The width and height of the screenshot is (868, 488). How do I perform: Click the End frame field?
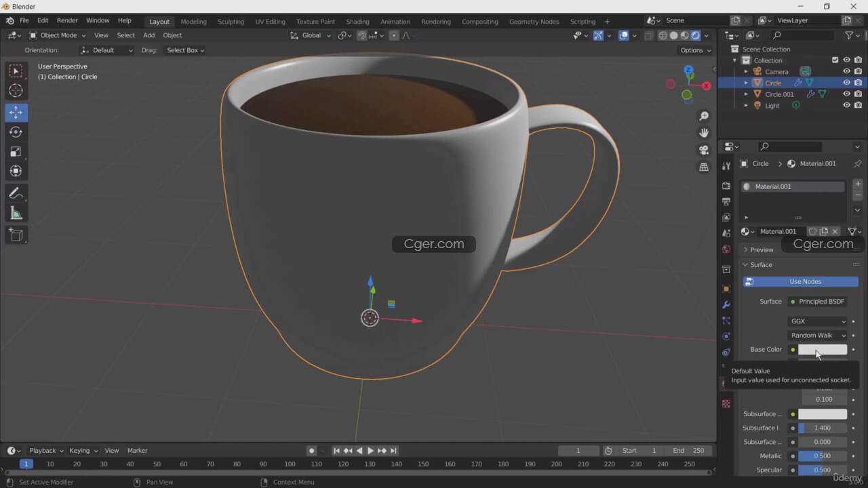click(x=690, y=451)
